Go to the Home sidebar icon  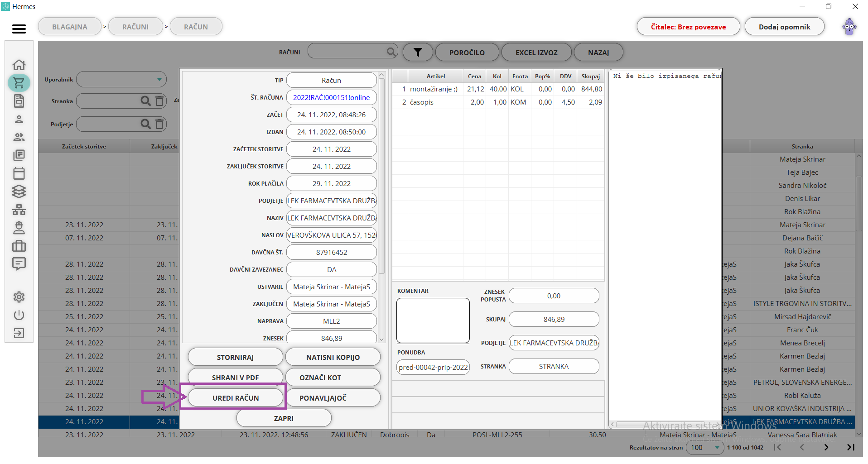pos(19,65)
